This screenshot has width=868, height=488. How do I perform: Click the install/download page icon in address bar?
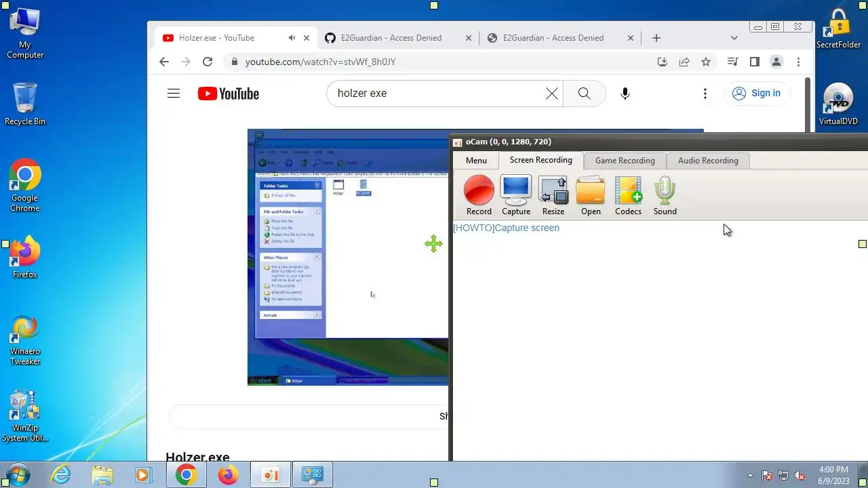coord(663,62)
